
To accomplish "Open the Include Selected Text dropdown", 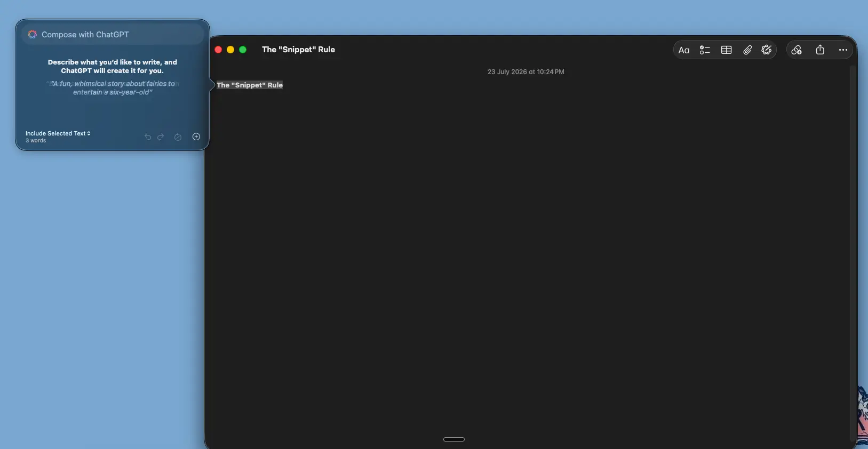I will tap(58, 133).
